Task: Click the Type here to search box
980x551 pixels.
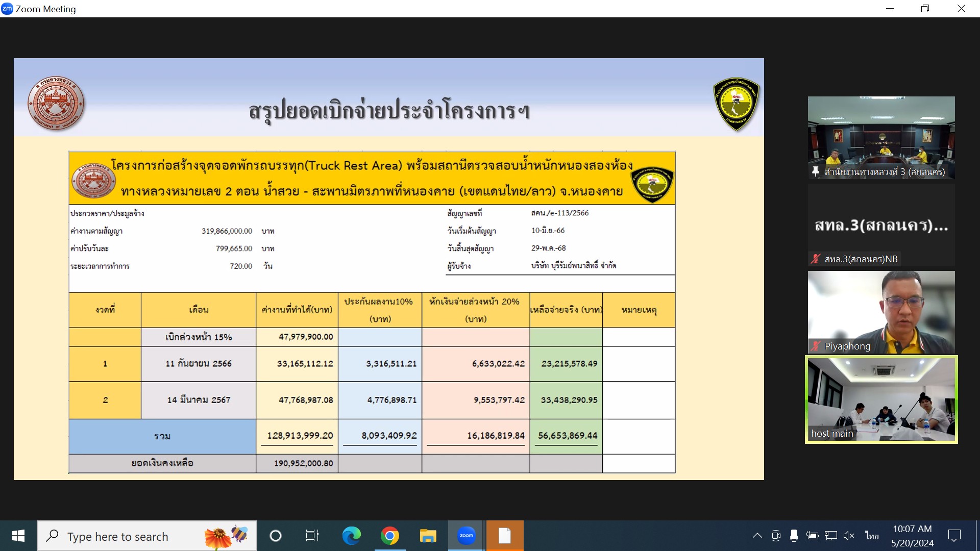Action: (133, 536)
